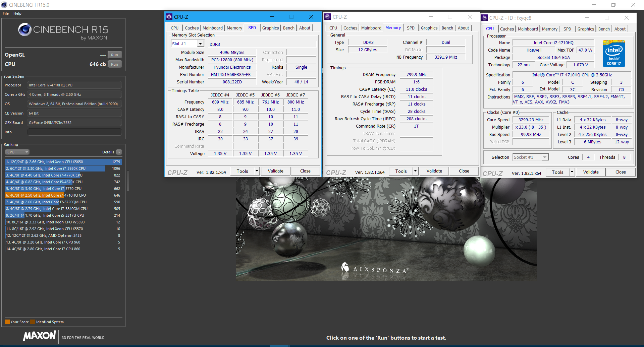
Task: Click CPU-Z icon in fxyqc8 window title bar
Action: tap(485, 18)
